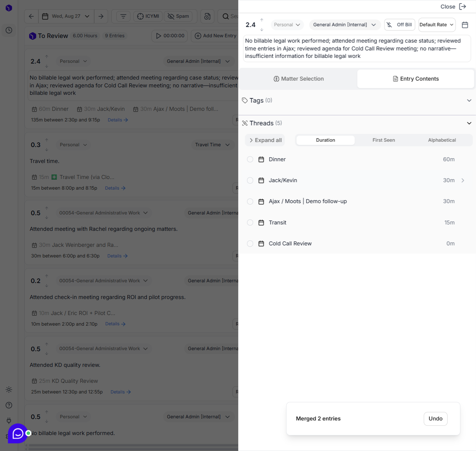Open Details link for Travel time entry

pyautogui.click(x=115, y=188)
